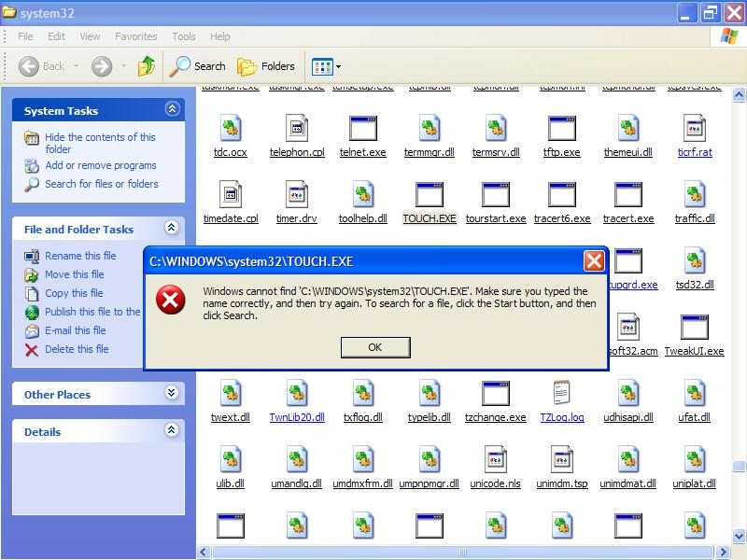Toggle the Folders pane button
The height and width of the screenshot is (560, 747).
266,66
